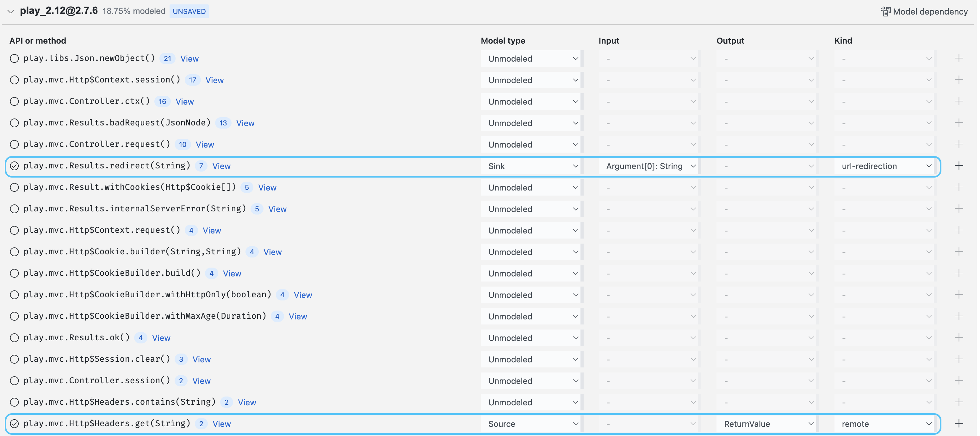Open Model type dropdown showing Sink

coord(531,166)
